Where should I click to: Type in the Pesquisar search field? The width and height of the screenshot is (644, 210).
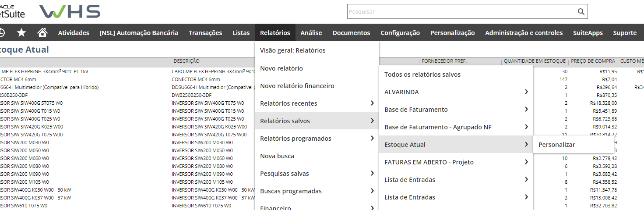(460, 12)
